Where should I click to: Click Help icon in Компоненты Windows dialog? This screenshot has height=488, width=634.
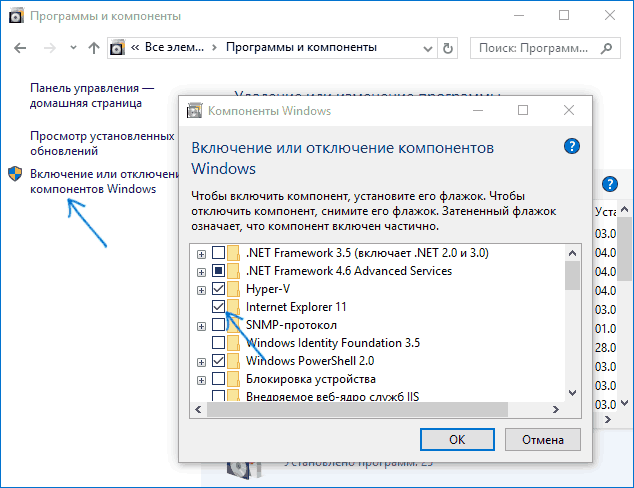(572, 146)
